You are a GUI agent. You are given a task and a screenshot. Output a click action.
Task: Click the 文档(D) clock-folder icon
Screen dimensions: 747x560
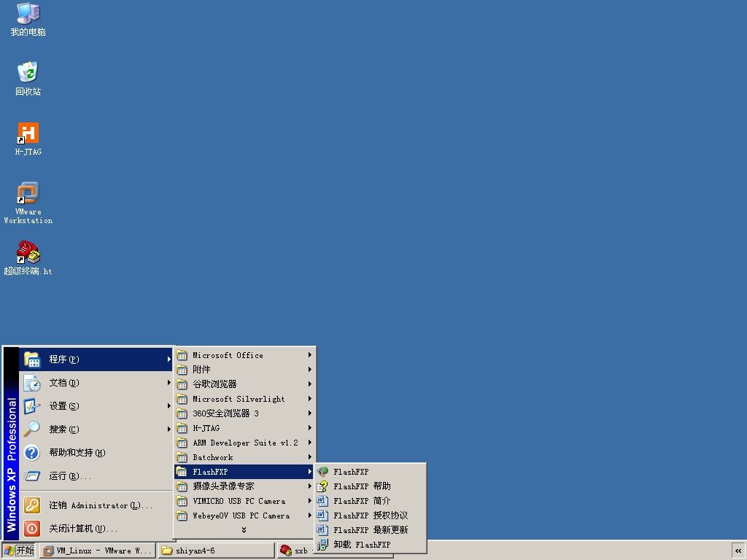coord(32,383)
